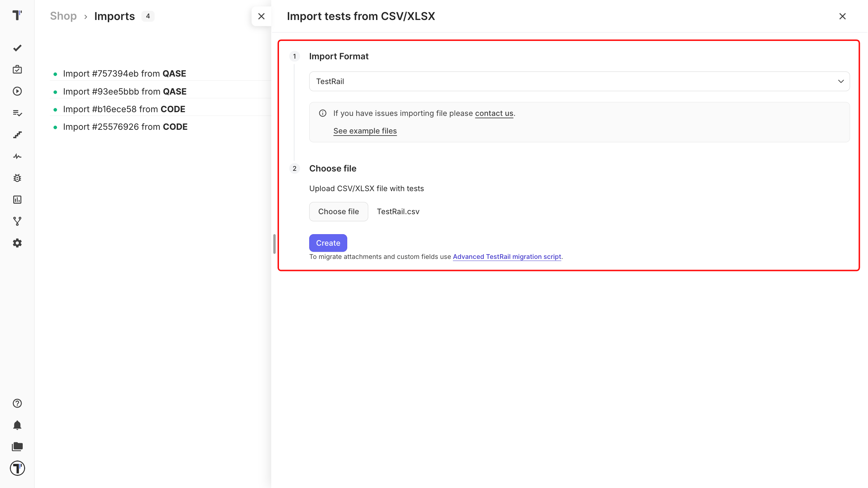Viewport: 868px width, 488px height.
Task: Click the selected file name TestRail.csv
Action: (398, 211)
